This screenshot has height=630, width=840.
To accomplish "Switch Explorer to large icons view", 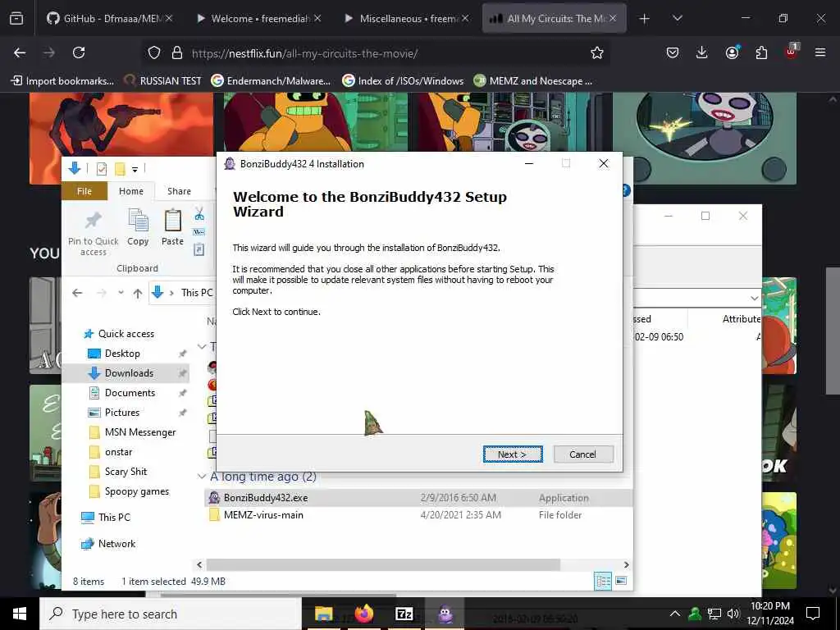I will coord(621,581).
